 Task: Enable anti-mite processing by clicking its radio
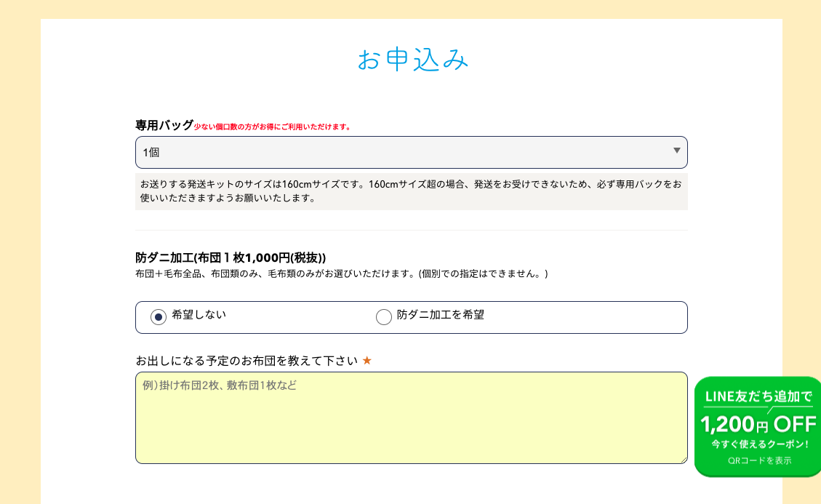pyautogui.click(x=384, y=316)
